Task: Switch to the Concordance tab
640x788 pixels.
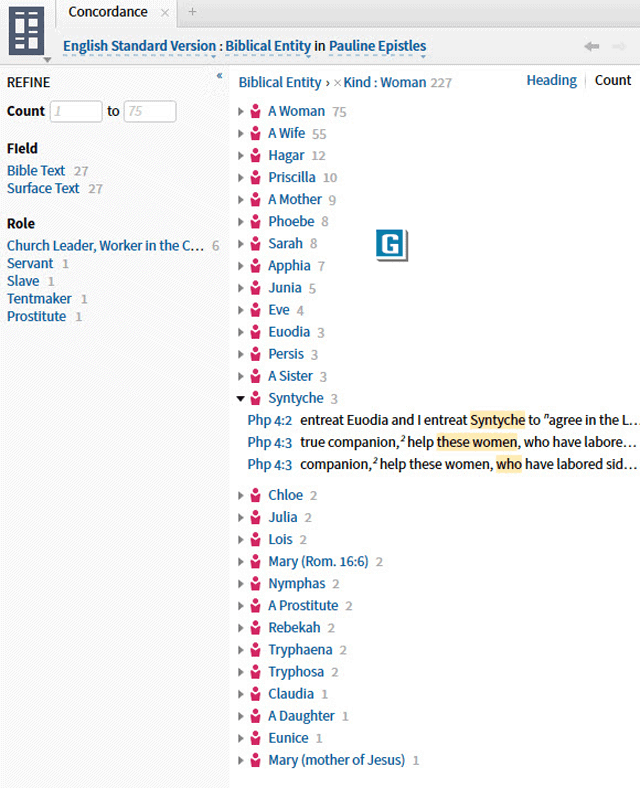Action: tap(108, 12)
